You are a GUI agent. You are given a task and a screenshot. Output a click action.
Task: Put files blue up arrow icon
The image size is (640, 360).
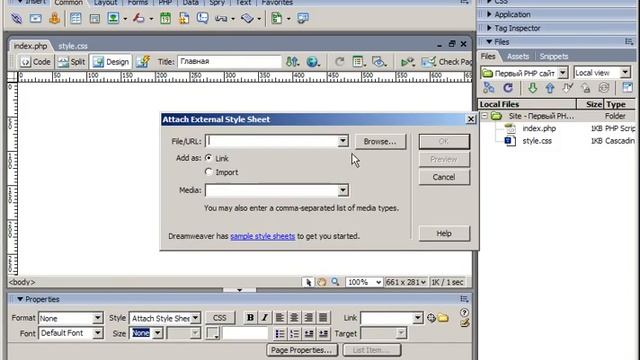[x=550, y=88]
